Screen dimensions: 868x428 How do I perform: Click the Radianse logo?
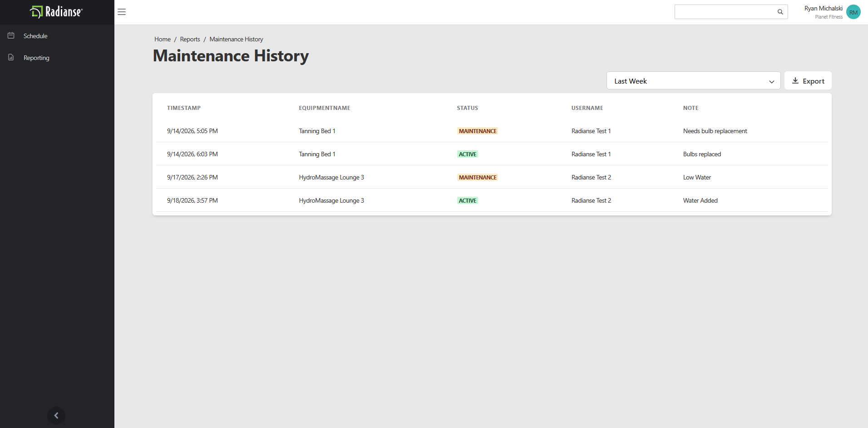click(56, 12)
